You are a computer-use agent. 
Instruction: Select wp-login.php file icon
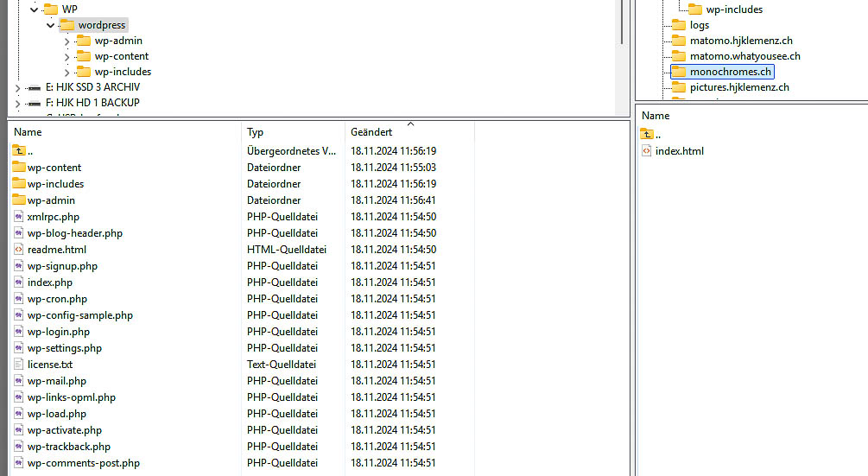pos(19,332)
